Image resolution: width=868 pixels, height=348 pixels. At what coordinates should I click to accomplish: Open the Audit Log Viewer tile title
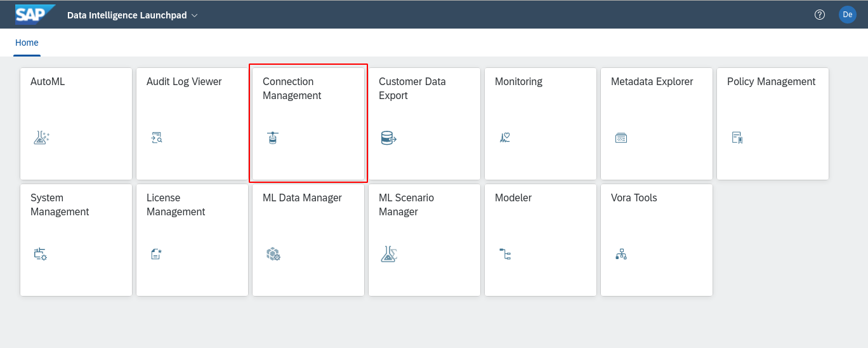[x=184, y=81]
